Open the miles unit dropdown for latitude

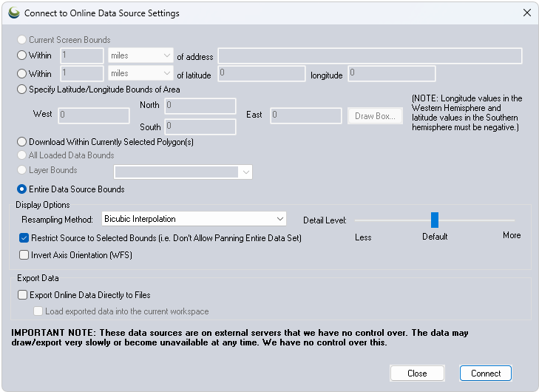pos(140,74)
